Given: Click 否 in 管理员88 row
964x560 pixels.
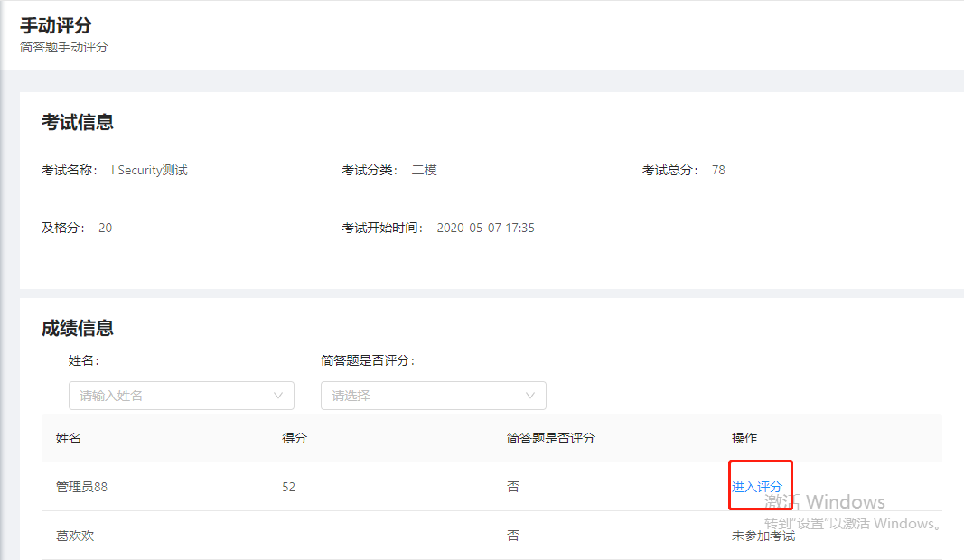Looking at the screenshot, I should pos(513,487).
